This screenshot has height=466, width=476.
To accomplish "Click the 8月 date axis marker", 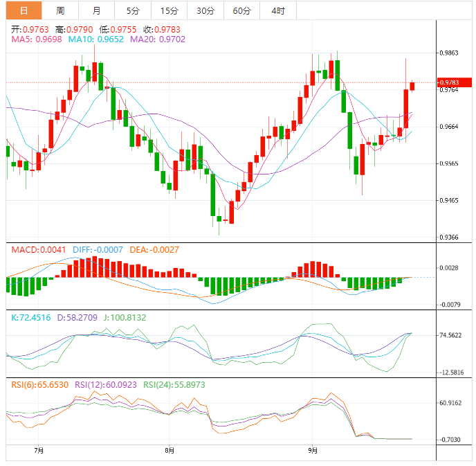I will click(170, 451).
